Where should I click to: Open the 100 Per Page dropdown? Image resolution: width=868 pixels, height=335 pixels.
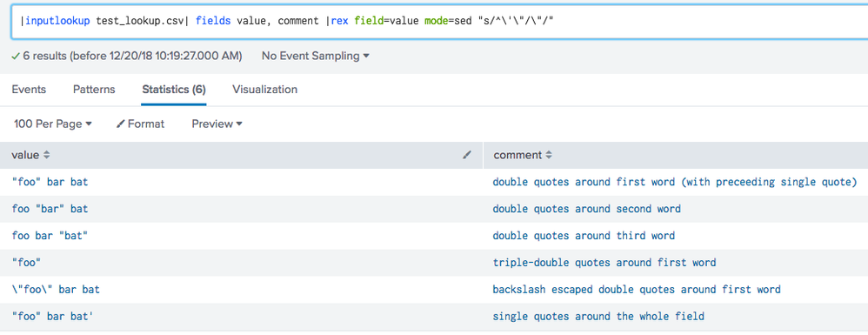(52, 124)
